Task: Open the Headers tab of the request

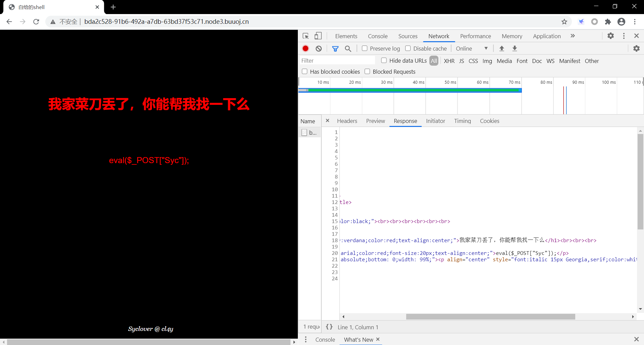Action: tap(347, 121)
